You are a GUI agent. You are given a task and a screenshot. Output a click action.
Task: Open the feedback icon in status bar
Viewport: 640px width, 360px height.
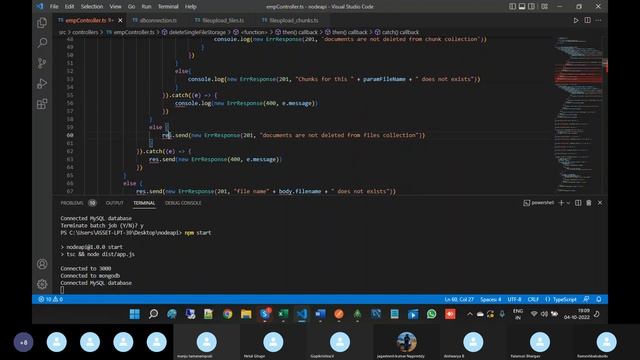586,299
